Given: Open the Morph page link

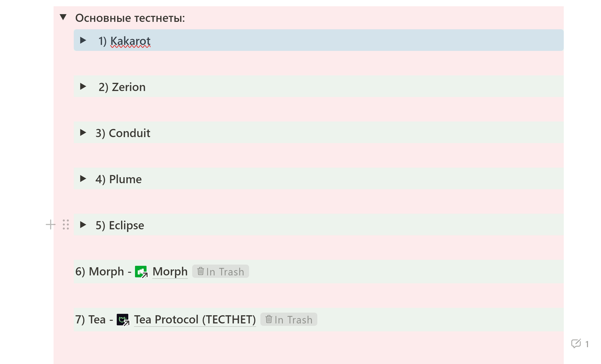Looking at the screenshot, I should (170, 272).
